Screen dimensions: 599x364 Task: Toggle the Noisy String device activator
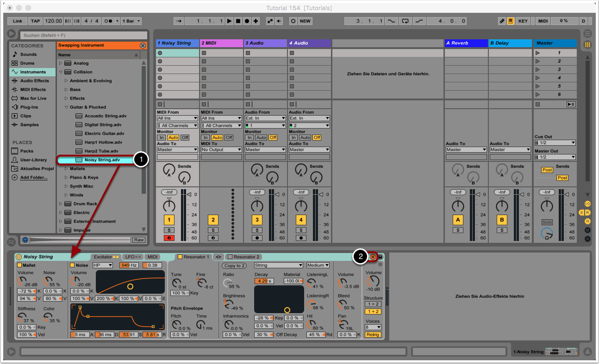coord(19,257)
